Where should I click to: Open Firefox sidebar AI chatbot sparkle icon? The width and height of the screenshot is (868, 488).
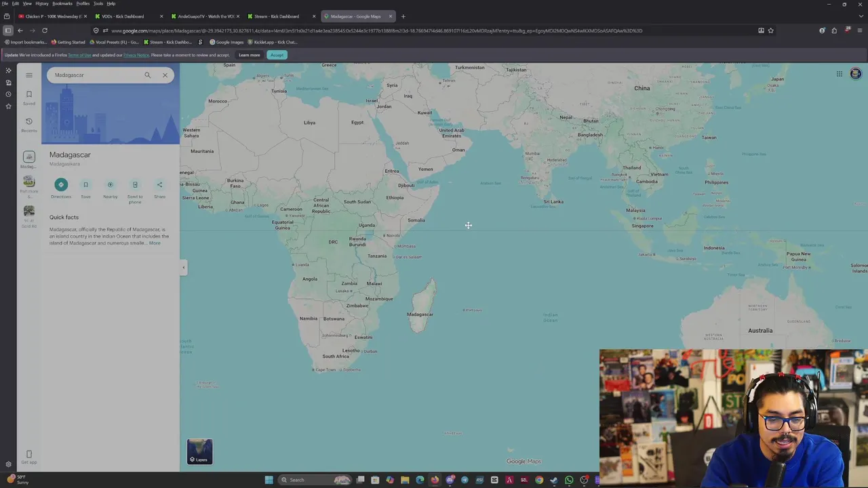tap(8, 70)
